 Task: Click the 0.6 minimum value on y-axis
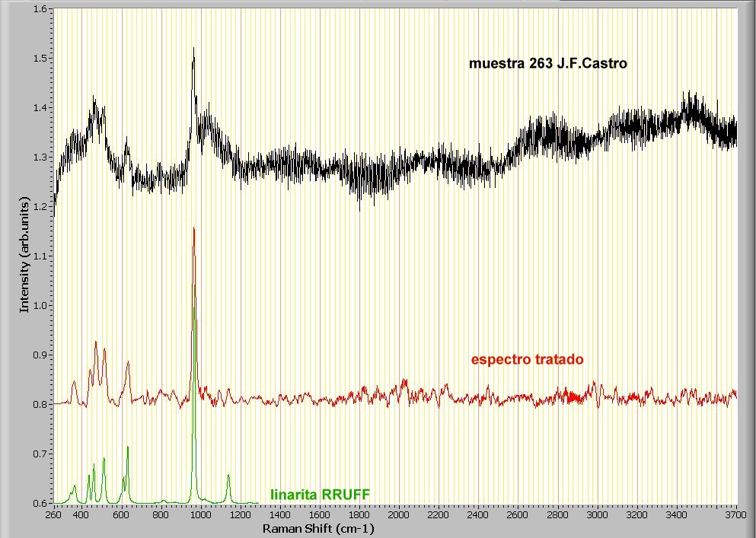(x=40, y=503)
